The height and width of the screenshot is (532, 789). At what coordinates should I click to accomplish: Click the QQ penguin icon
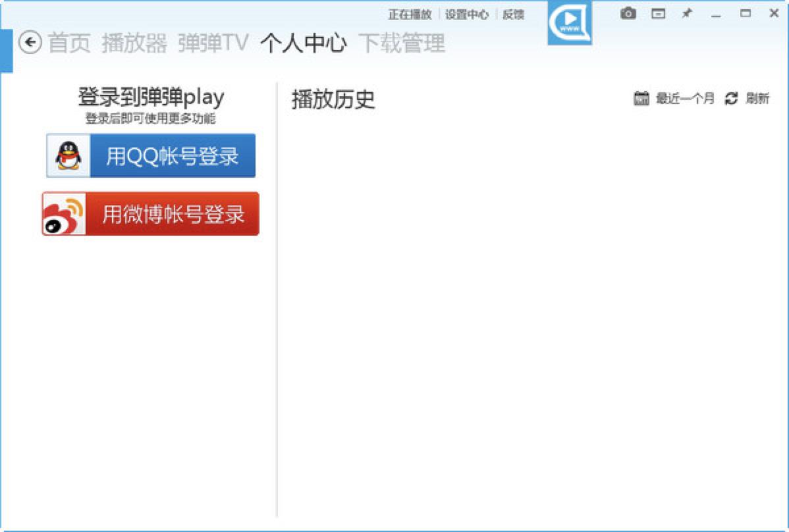point(68,155)
